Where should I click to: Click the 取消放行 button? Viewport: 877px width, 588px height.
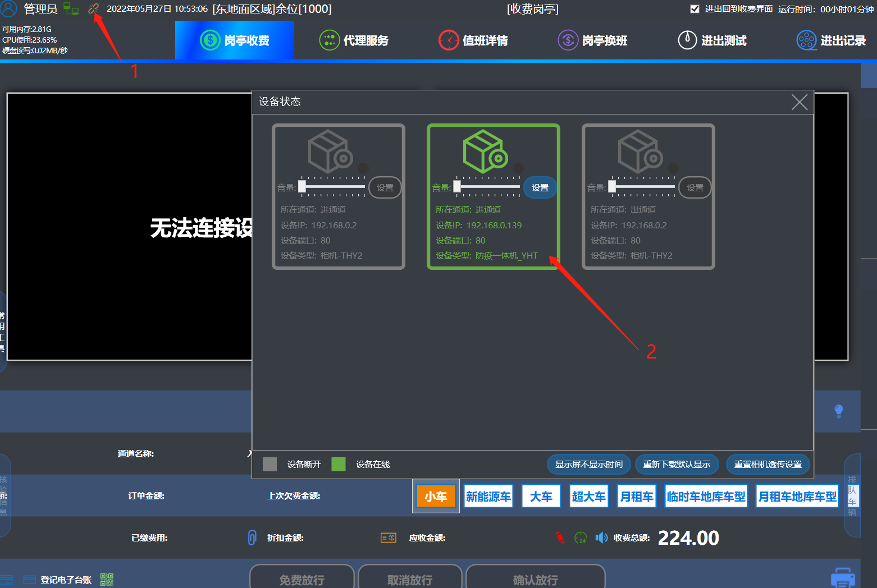410,578
